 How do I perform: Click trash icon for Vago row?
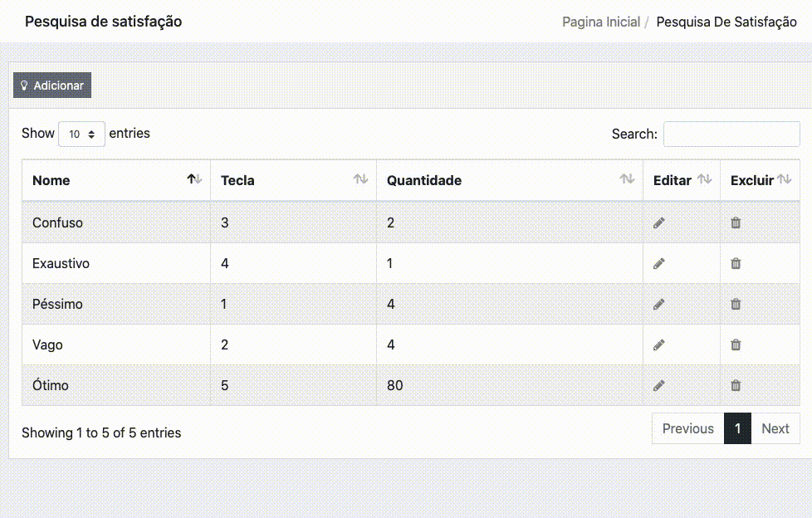click(735, 345)
